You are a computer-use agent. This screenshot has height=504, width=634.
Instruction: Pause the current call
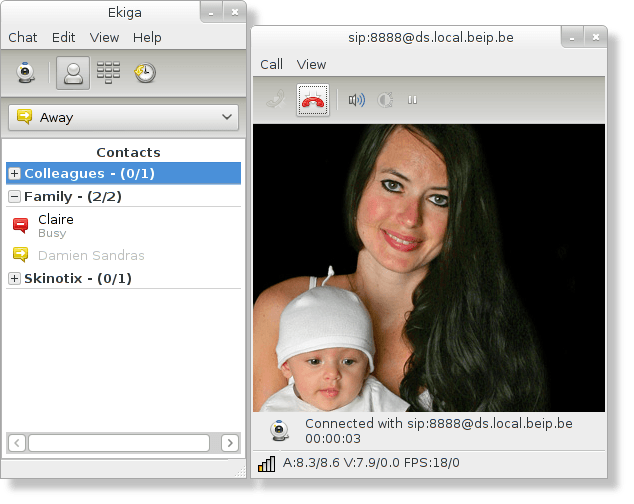(x=412, y=100)
